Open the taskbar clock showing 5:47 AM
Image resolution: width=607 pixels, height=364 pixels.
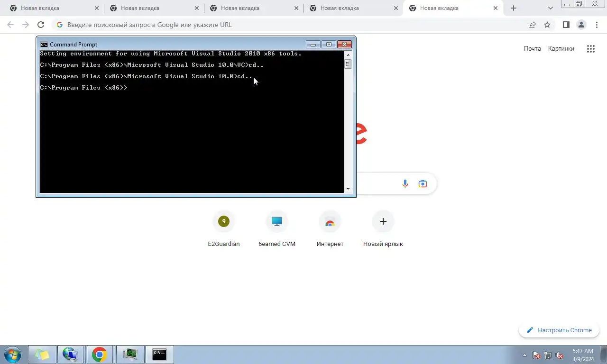(583, 355)
